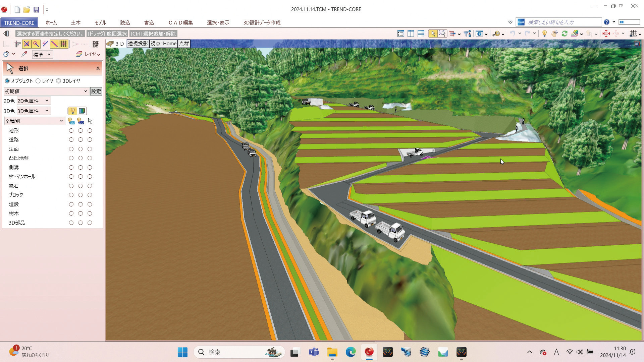This screenshot has height=362, width=644.
Task: Open the 2D色属性 dropdown
Action: tap(34, 101)
